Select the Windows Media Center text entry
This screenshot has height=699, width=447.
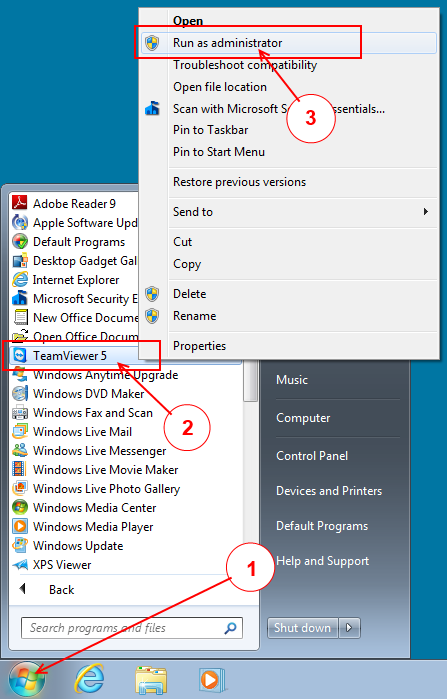(94, 508)
